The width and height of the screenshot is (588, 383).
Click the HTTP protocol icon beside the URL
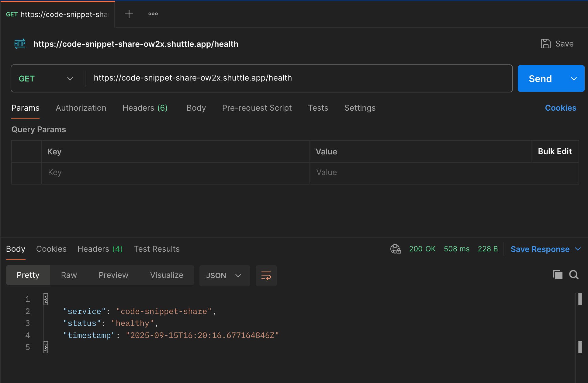20,43
